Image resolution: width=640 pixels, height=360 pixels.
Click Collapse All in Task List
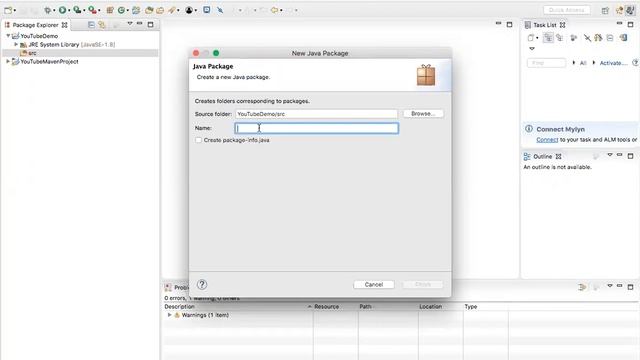(x=610, y=38)
